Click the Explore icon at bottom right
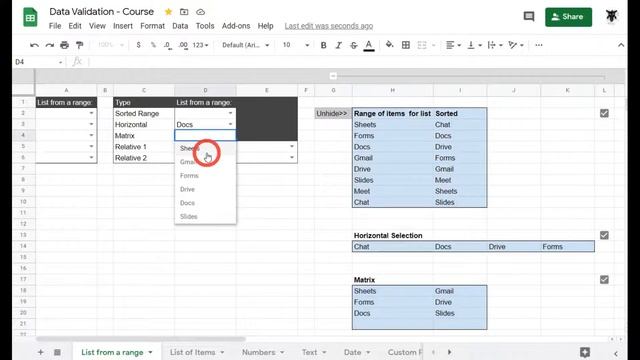 pos(584,352)
